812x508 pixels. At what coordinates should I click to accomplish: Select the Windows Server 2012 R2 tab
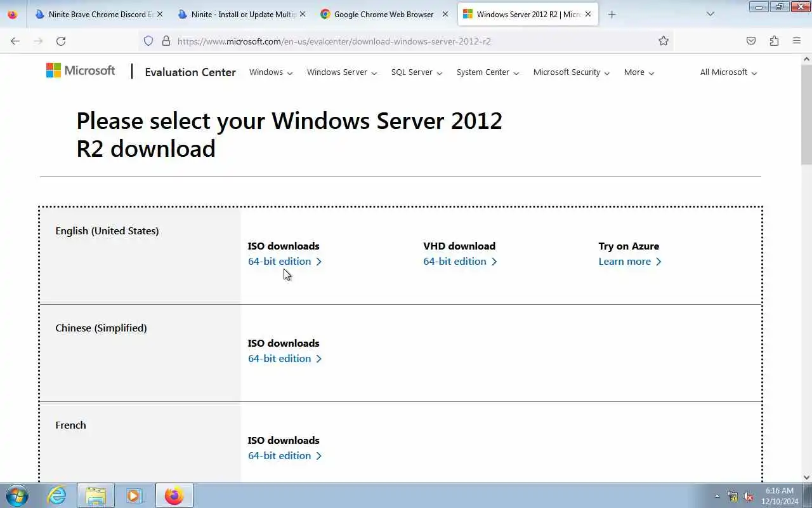528,14
